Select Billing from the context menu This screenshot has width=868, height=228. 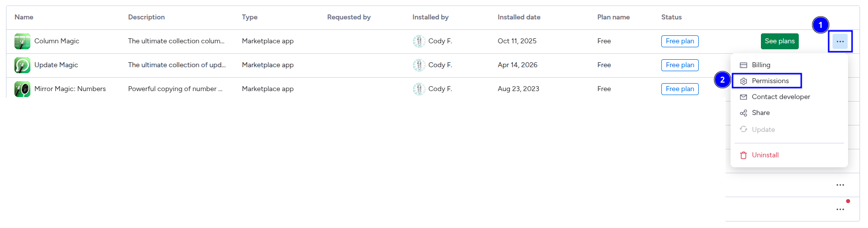[x=761, y=65]
